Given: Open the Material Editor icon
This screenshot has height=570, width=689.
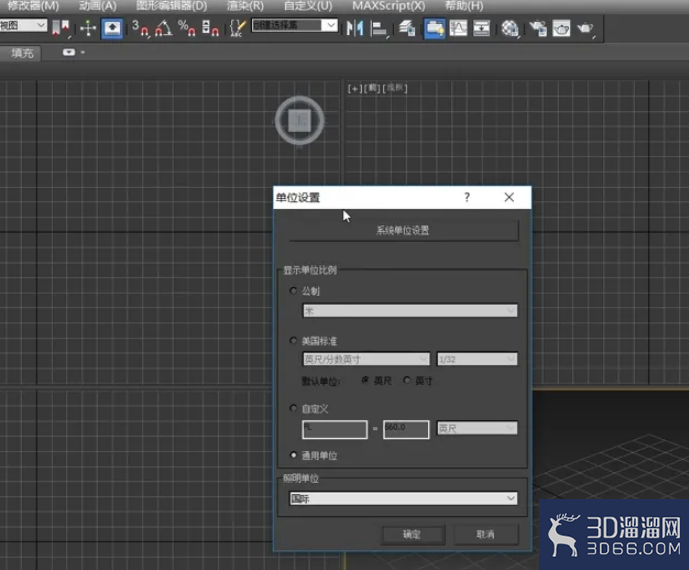Looking at the screenshot, I should click(x=510, y=28).
